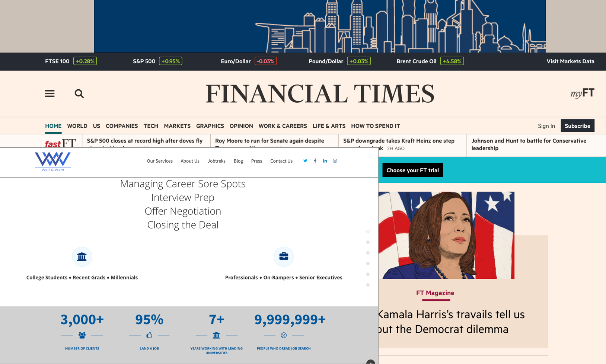Click the Sign In link
Screen dimensions: 606x364
point(546,126)
